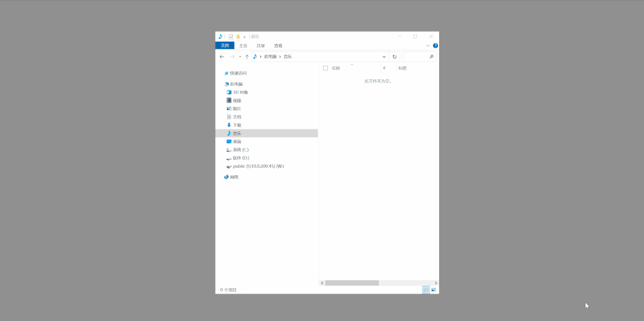The image size is (644, 321).
Task: Click the 系统 (C:) drive icon
Action: point(229,150)
